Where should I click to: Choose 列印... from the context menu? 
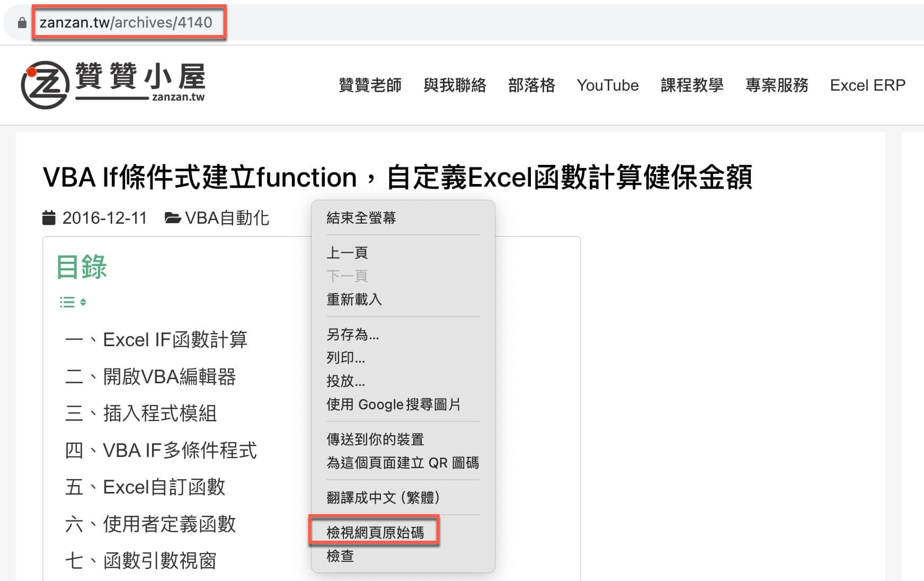(x=403, y=358)
